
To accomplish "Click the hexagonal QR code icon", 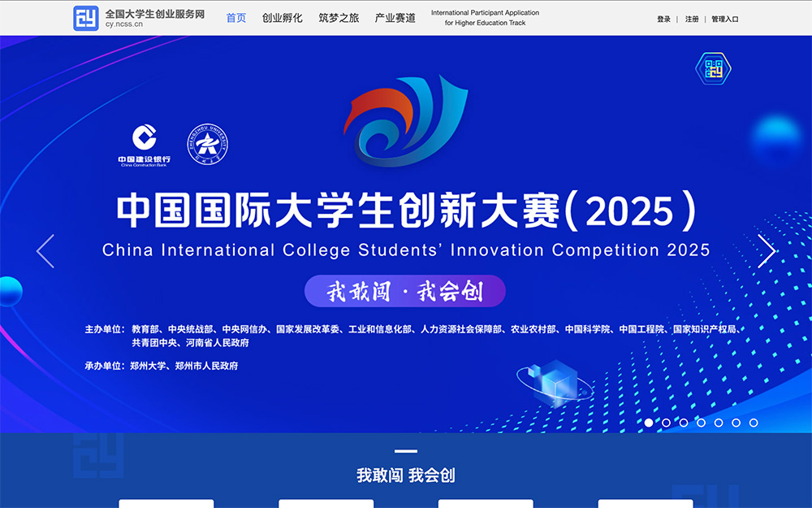I will (713, 68).
